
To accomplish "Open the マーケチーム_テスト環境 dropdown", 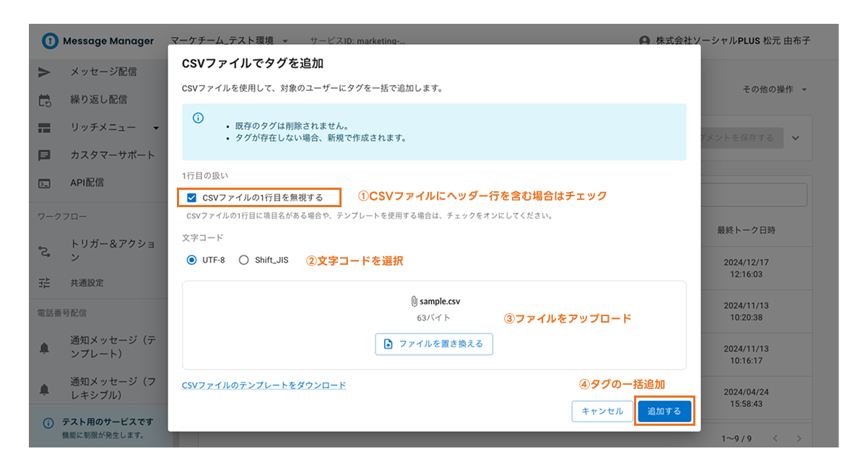I will tap(224, 41).
